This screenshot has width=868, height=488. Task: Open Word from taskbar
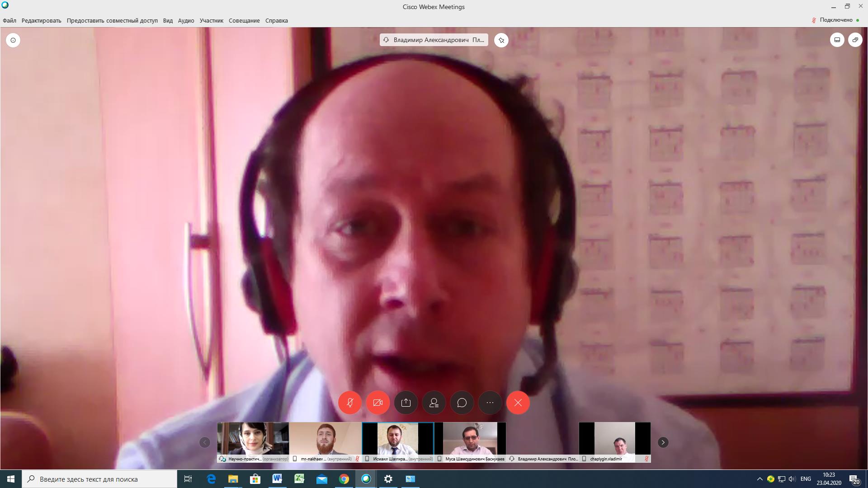pos(277,479)
